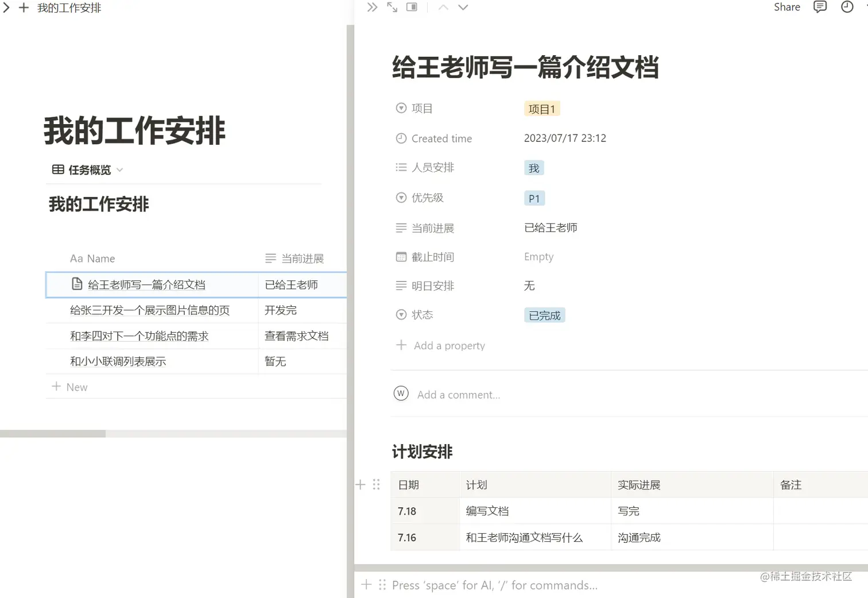Click Add a property
This screenshot has height=598, width=868.
click(449, 346)
